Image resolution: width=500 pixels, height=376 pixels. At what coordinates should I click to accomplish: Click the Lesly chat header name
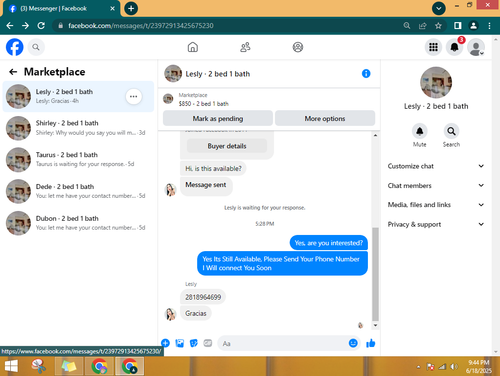coord(218,74)
